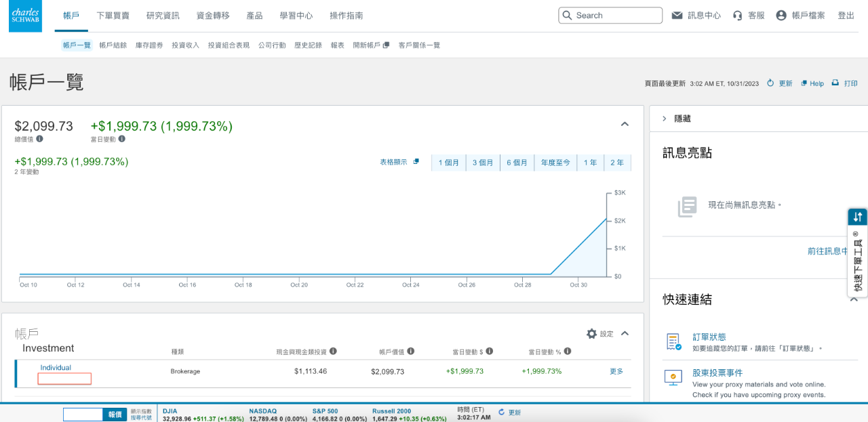
Task: Click the 表格顯示 popup icon
Action: (x=416, y=162)
